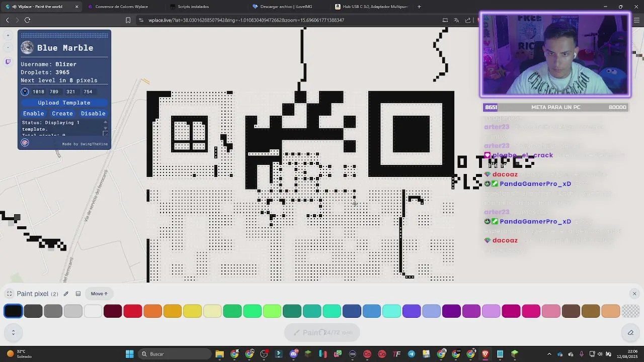Viewport: 644px width, 362px height.
Task: Select the black color swatch
Action: [13, 311]
